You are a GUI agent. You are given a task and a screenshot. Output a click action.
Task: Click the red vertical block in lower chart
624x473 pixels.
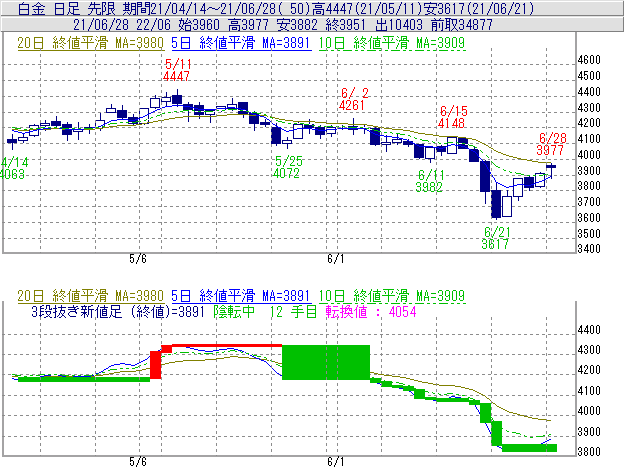pos(156,365)
